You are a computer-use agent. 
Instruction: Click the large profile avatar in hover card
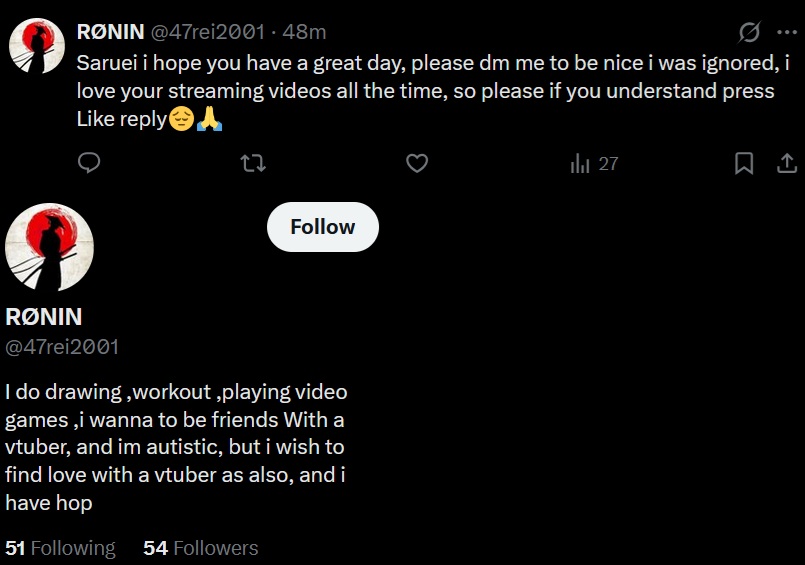(50, 247)
